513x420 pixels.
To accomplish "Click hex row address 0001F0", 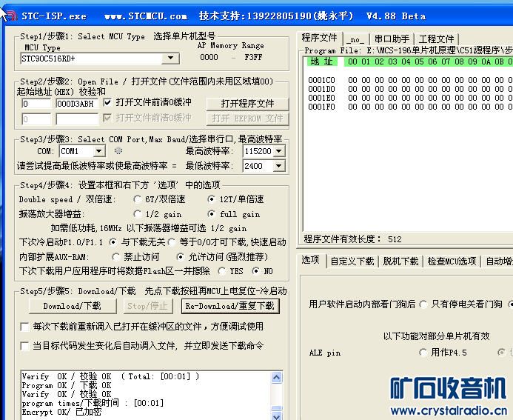I will (321, 107).
